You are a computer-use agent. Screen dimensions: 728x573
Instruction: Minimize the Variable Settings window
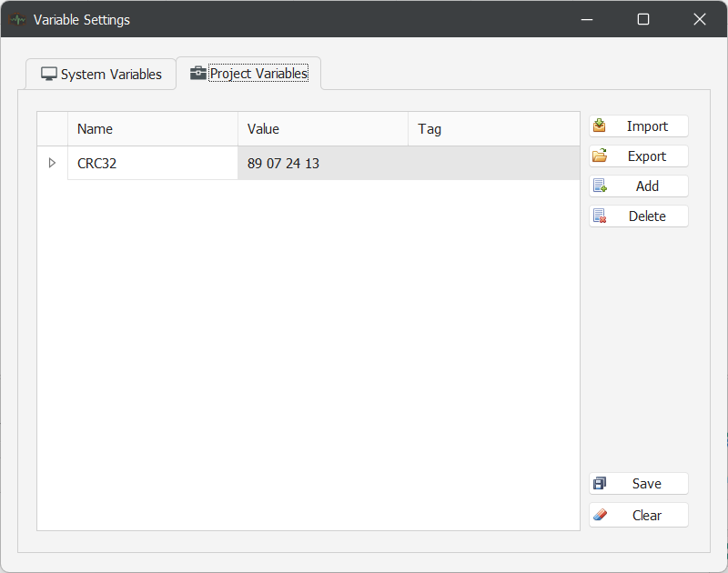(587, 19)
